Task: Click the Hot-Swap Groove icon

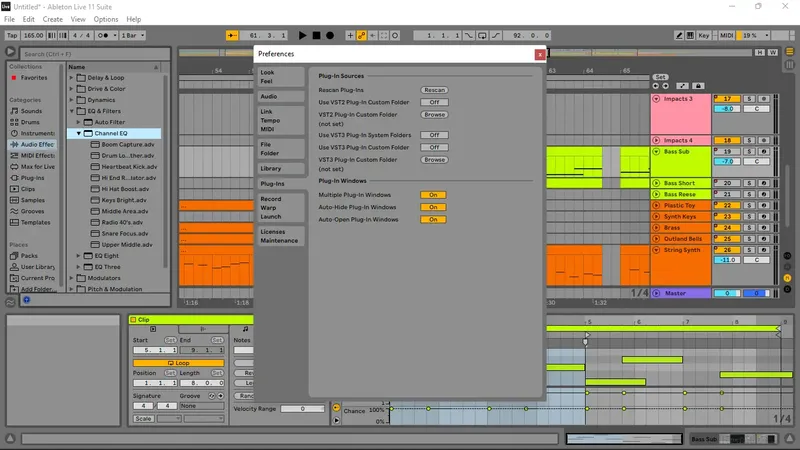Action: (211, 396)
